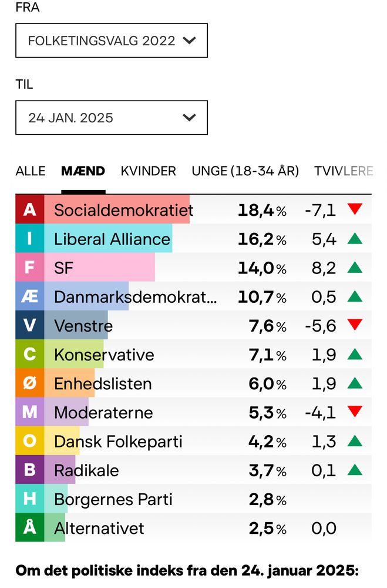This screenshot has height=588, width=387.
Task: Click the red down arrow next to Socialdemokratiet
Action: (x=355, y=210)
